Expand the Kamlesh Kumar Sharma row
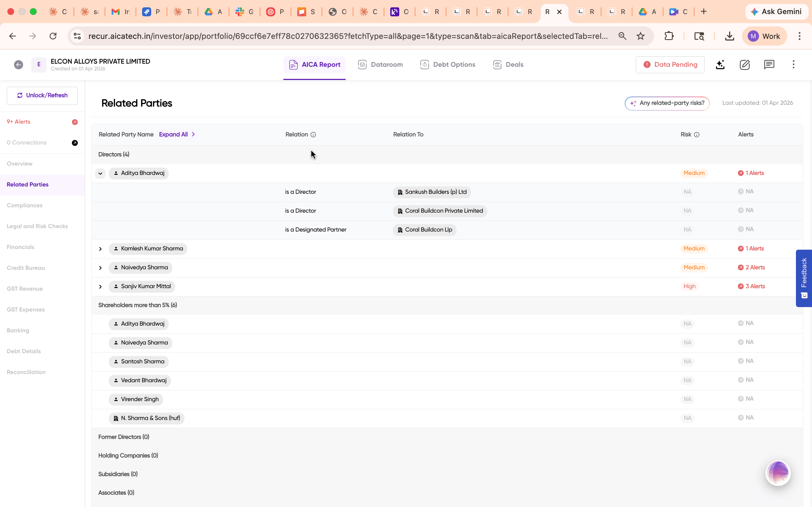Viewport: 812px width, 507px height. [100, 248]
